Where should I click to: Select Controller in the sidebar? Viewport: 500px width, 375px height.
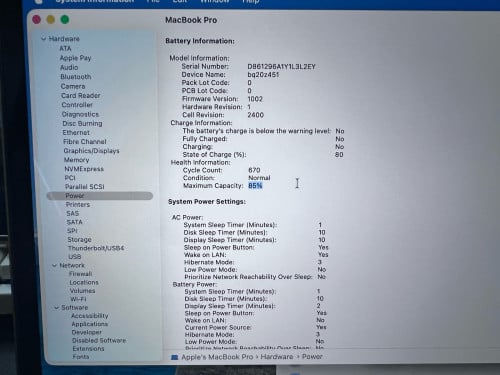[x=77, y=105]
